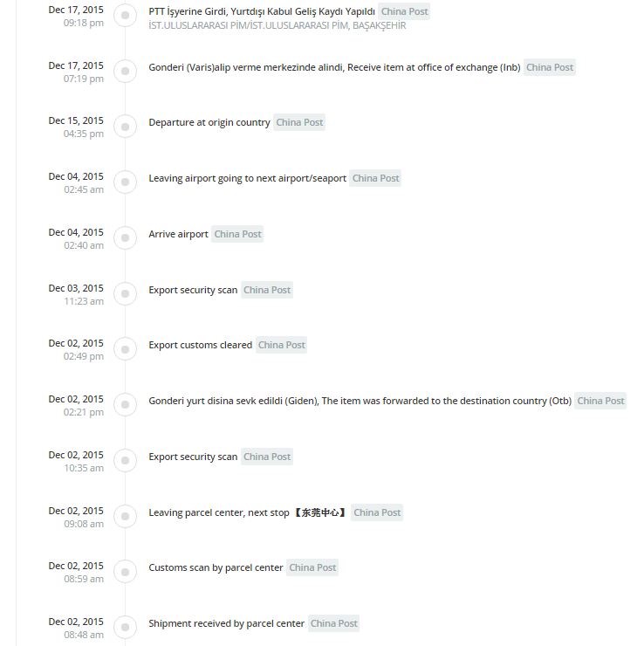Select the 'Leaving parcel center, next stop' text
The width and height of the screenshot is (644, 646).
(218, 512)
